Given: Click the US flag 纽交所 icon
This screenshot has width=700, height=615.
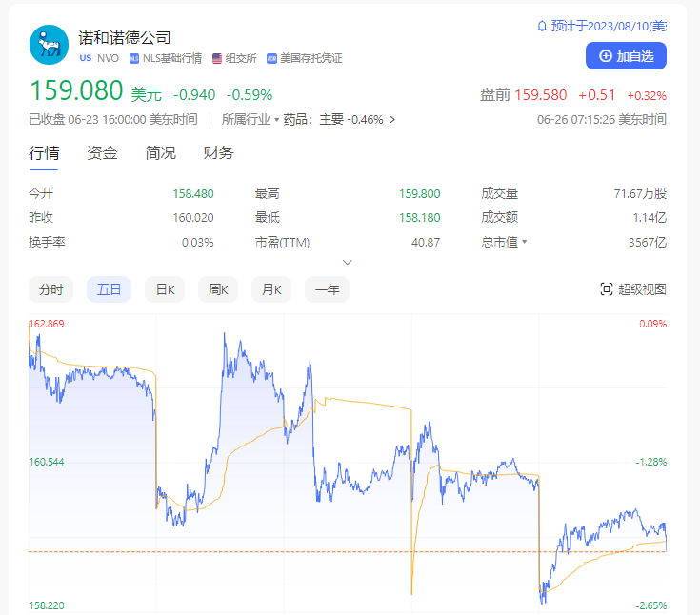Looking at the screenshot, I should (217, 58).
